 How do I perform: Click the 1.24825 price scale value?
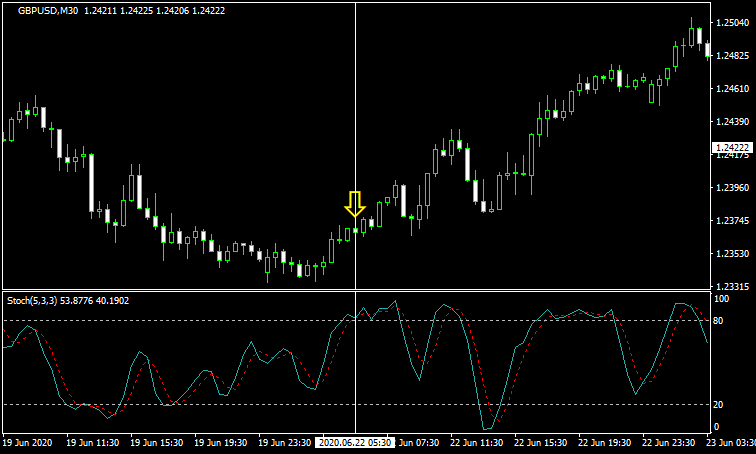point(732,56)
